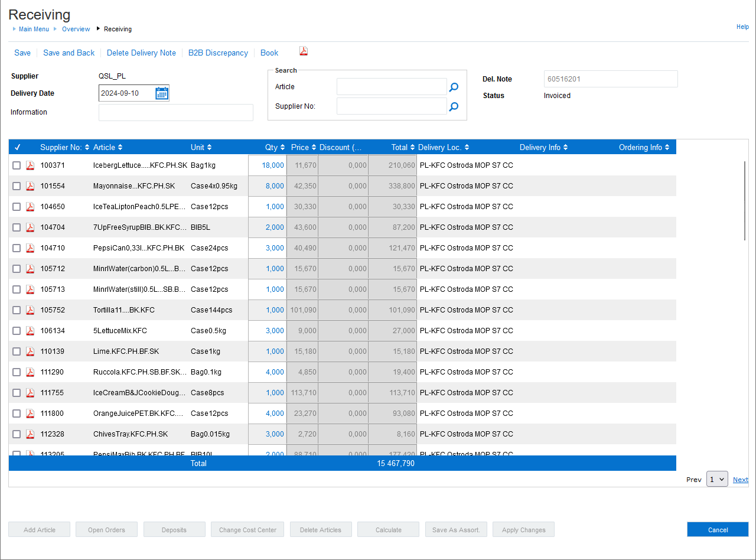
Task: Open the page number dropdown
Action: coord(717,480)
